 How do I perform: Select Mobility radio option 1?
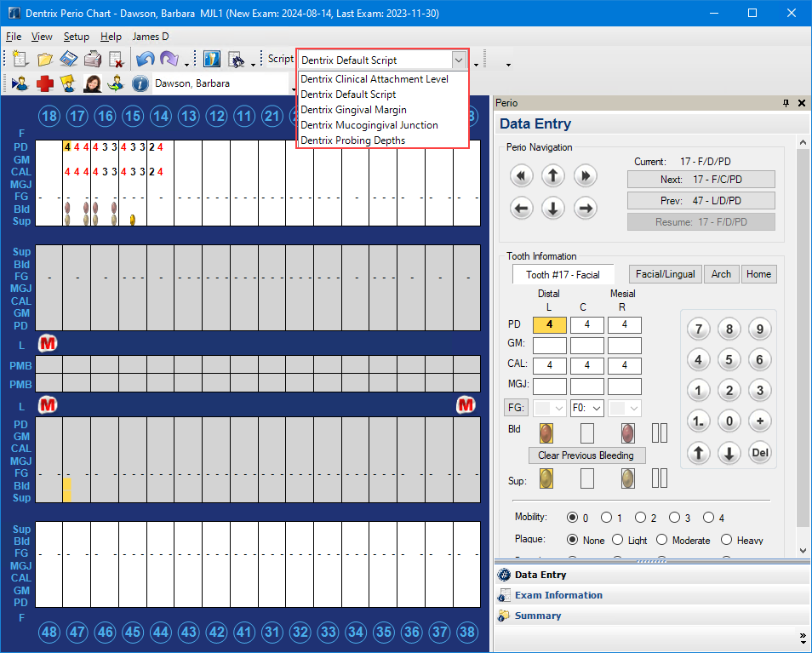coord(607,518)
